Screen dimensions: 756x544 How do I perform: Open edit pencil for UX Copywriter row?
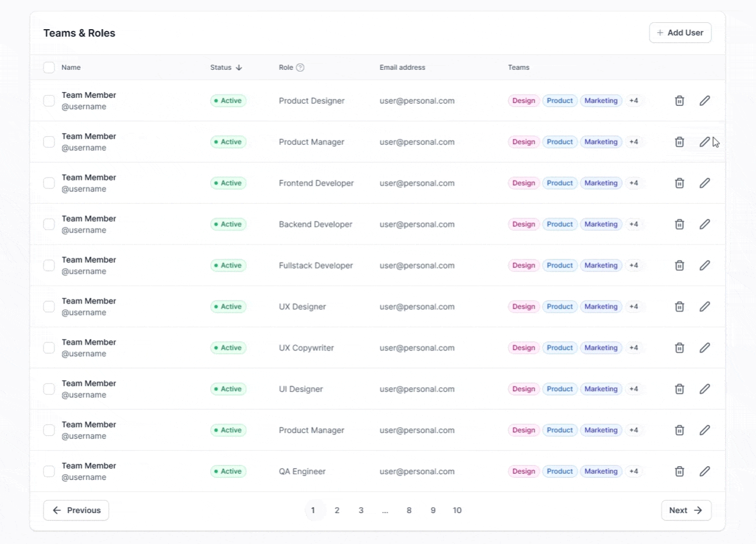[x=704, y=348]
